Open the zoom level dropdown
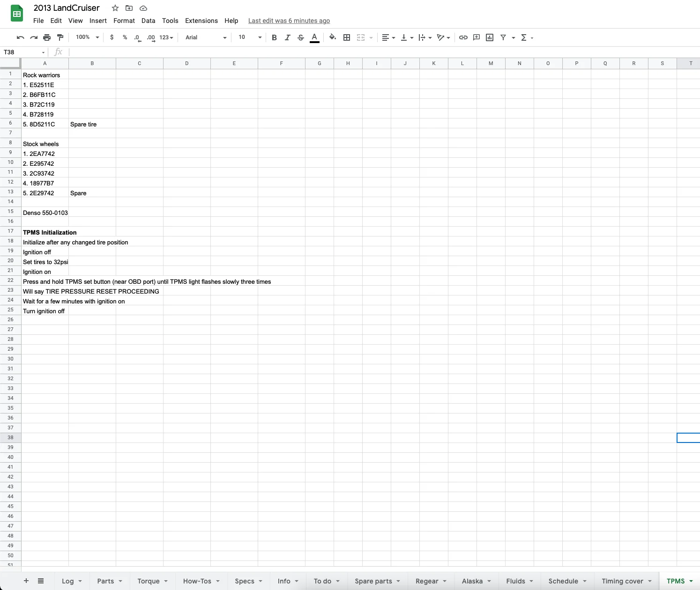 click(88, 37)
